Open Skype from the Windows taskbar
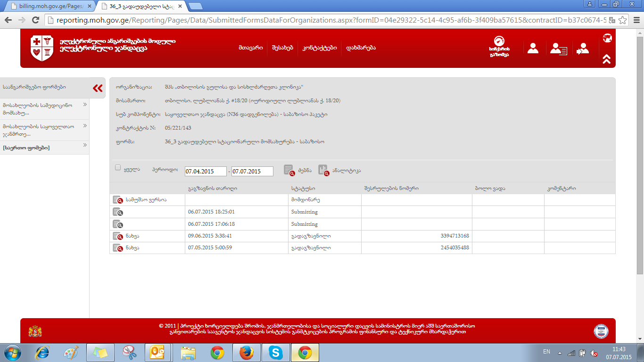644x362 pixels. coord(275,352)
